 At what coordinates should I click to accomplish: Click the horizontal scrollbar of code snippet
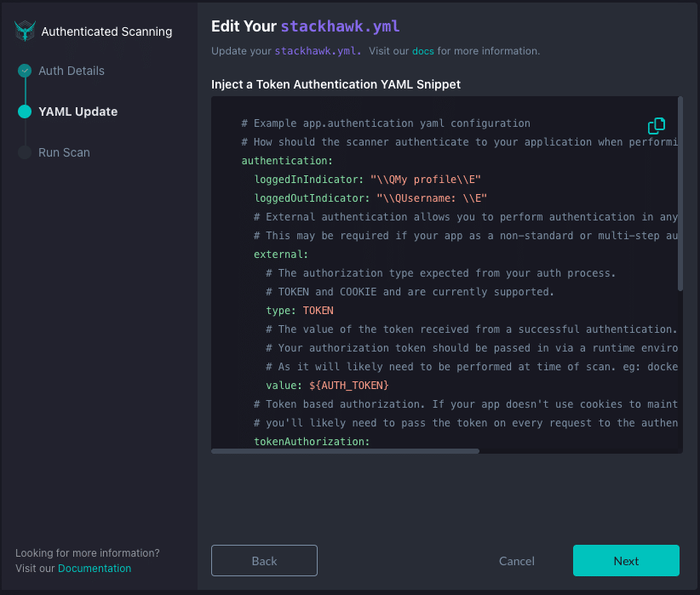click(x=345, y=451)
